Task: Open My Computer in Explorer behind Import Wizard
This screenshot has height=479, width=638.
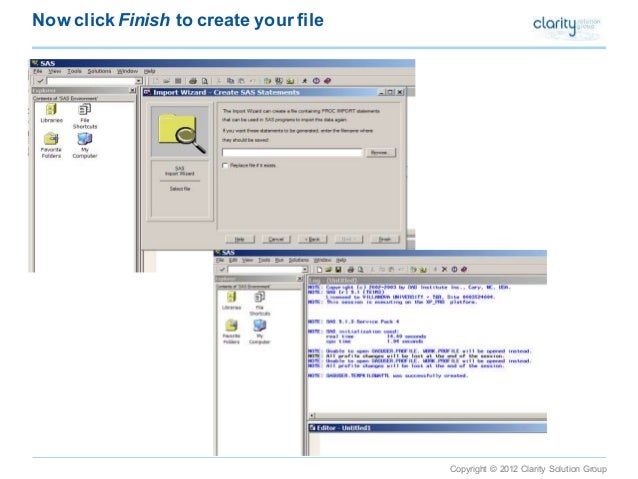Action: [x=85, y=146]
